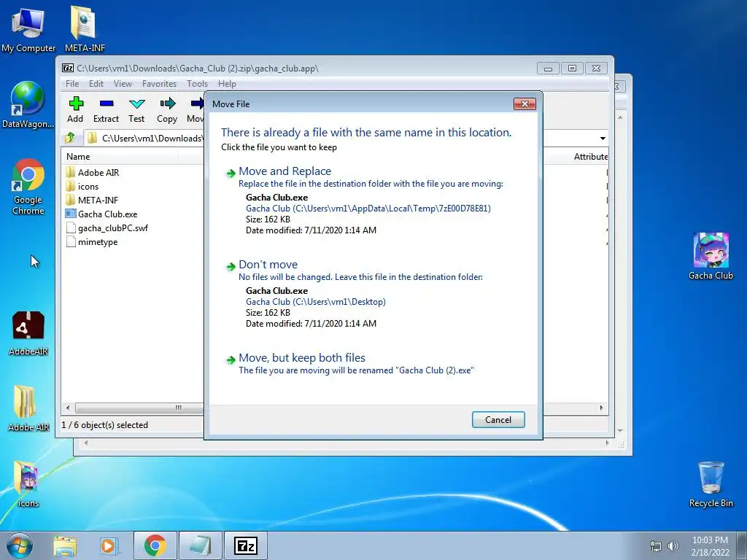Click the volume speaker tray icon

tap(673, 546)
